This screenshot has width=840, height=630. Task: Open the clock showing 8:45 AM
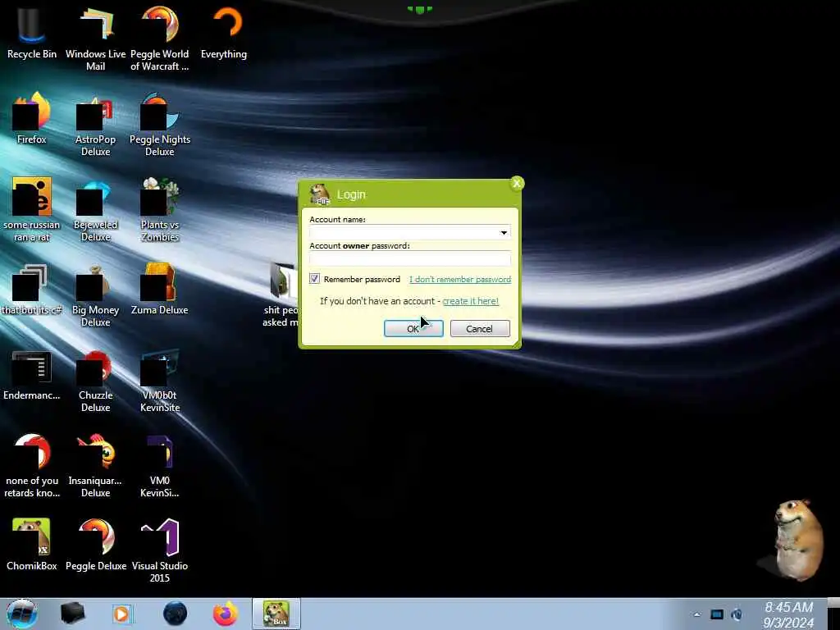[x=788, y=614]
